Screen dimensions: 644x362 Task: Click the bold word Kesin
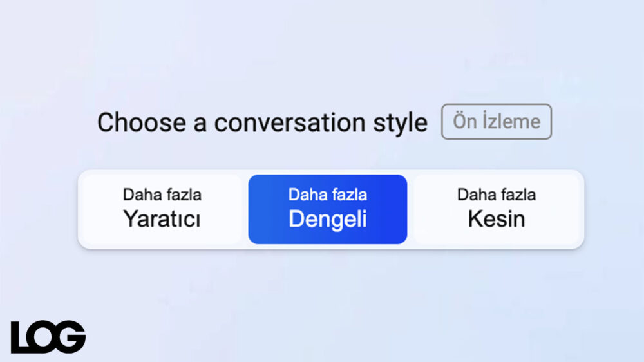pos(496,218)
